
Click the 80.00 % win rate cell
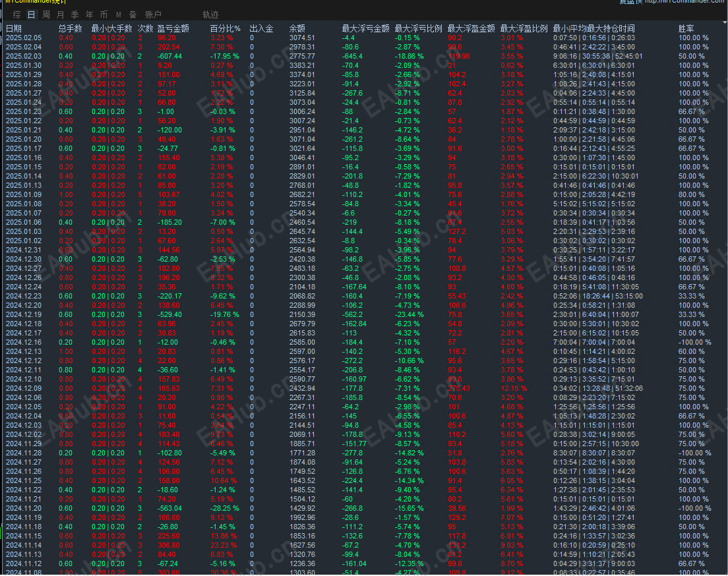click(x=691, y=195)
